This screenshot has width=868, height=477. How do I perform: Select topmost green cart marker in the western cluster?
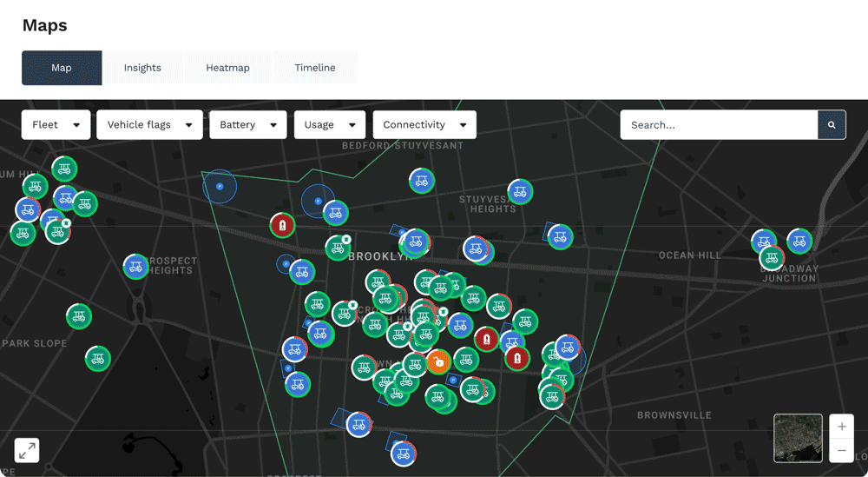(x=64, y=169)
